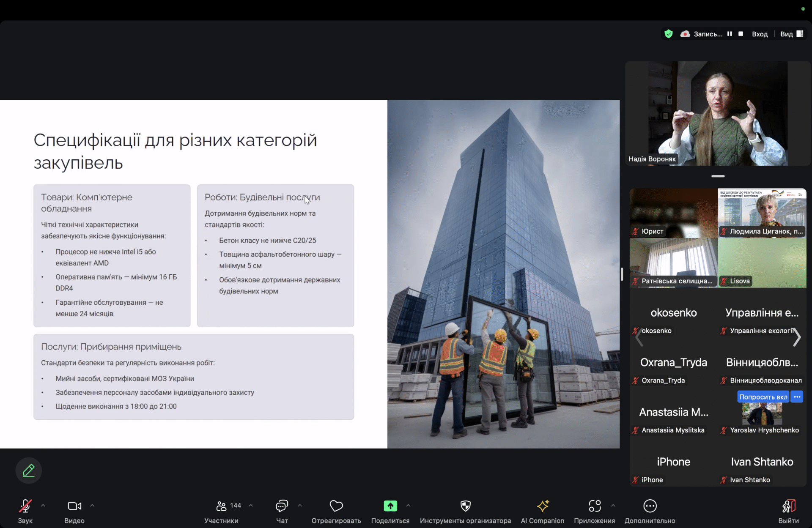812x528 pixels.
Task: Click the Вход button in top bar
Action: 760,34
